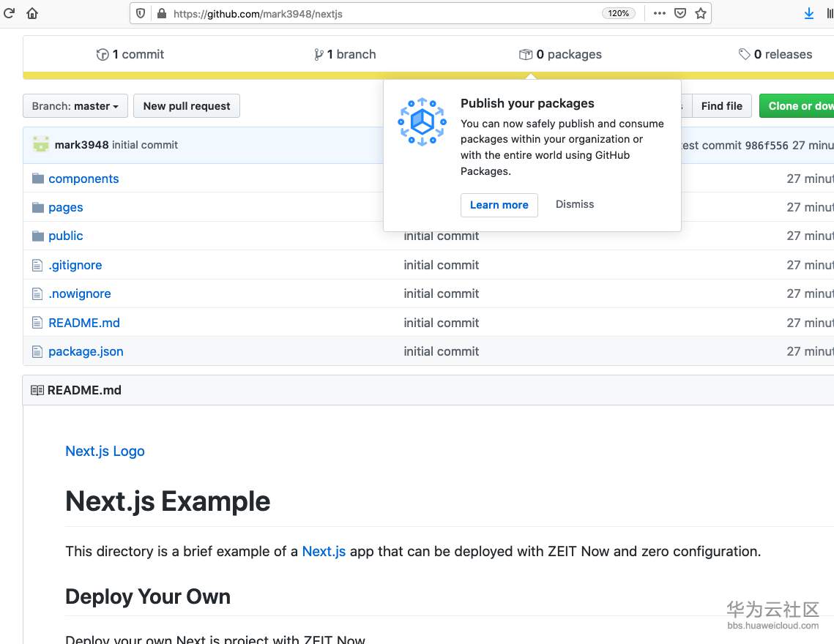Click the bookmark star icon
Screen dimensions: 834x644
click(701, 13)
